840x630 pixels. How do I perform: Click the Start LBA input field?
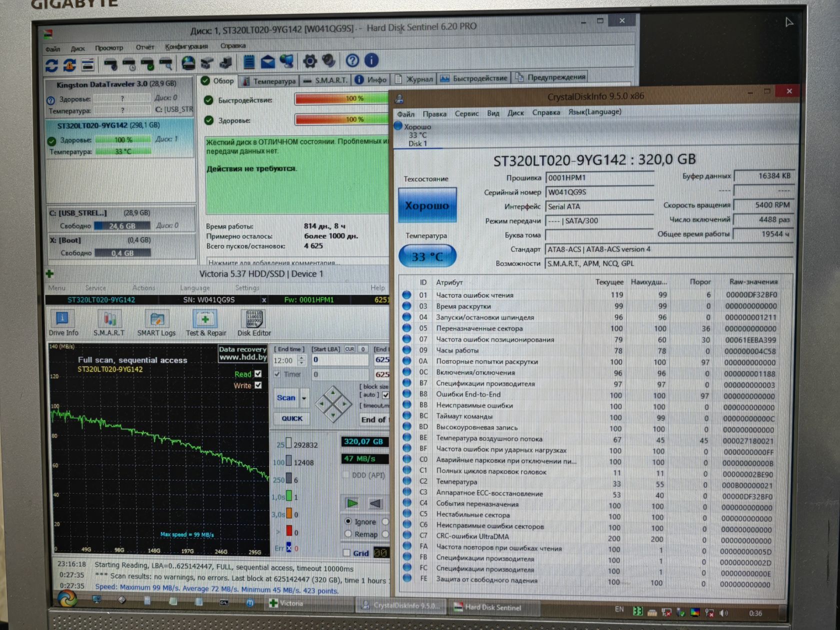(x=340, y=359)
